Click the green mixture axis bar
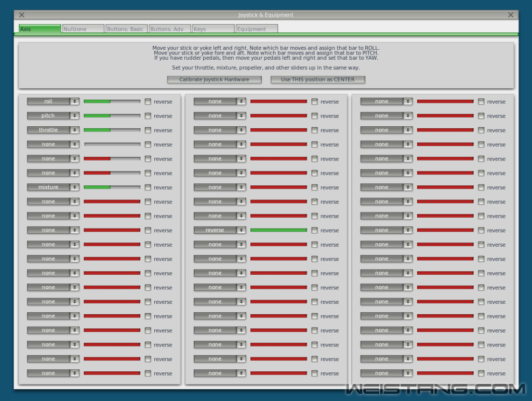 [112, 188]
